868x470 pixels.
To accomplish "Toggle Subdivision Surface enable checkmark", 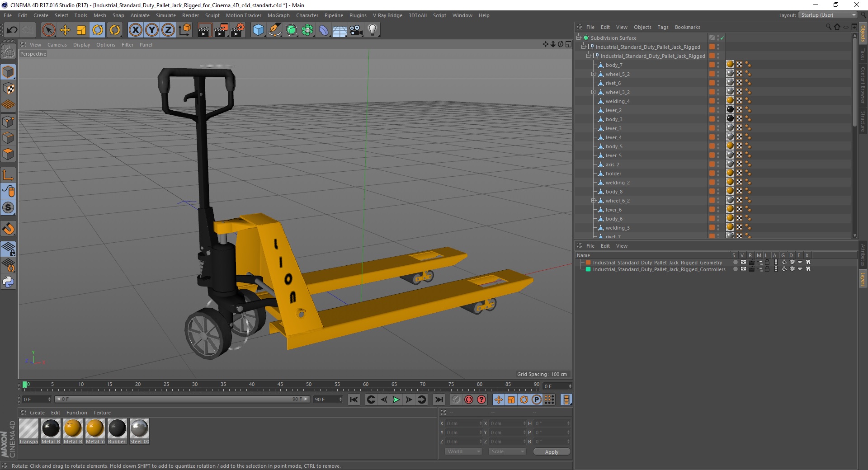I will 722,38.
